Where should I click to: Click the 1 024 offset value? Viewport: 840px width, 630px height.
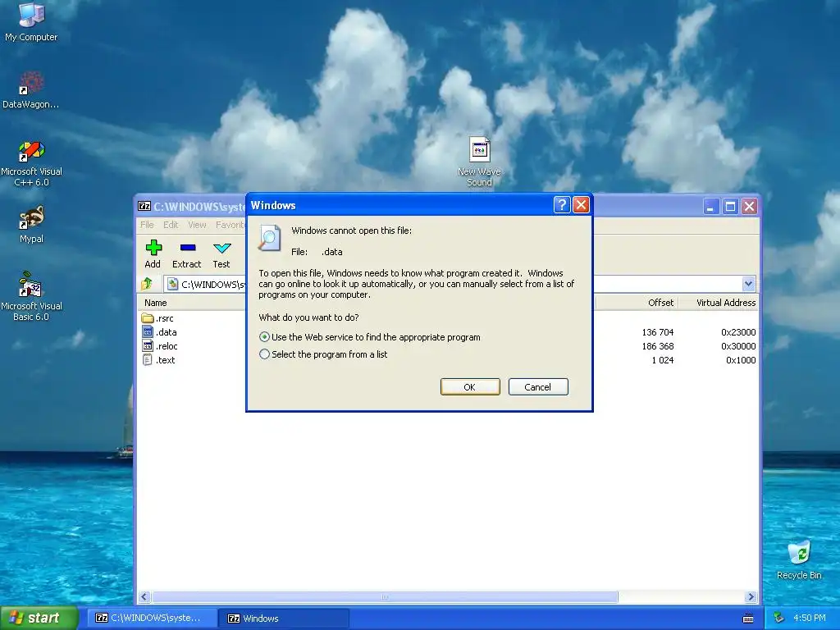[663, 360]
